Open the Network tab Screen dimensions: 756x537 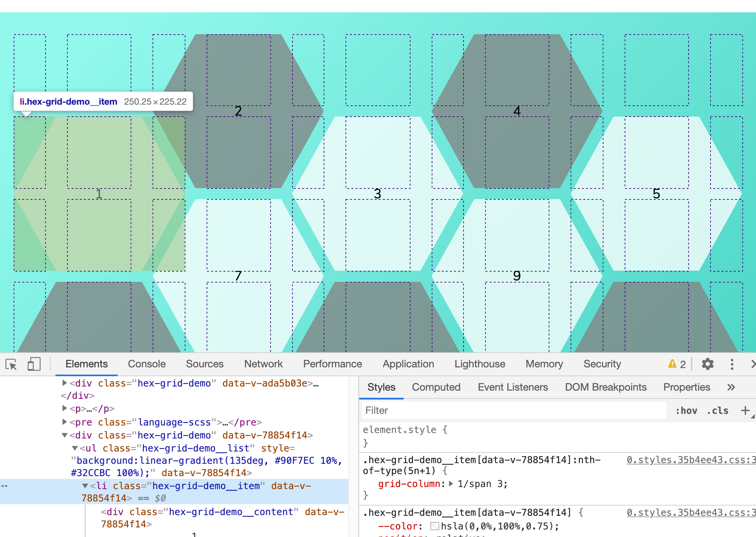click(263, 364)
